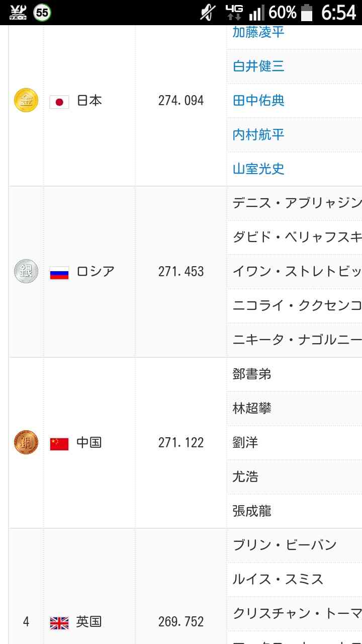Tap the country name ロシア
Screen dimensions: 362x644
pyautogui.click(x=96, y=272)
